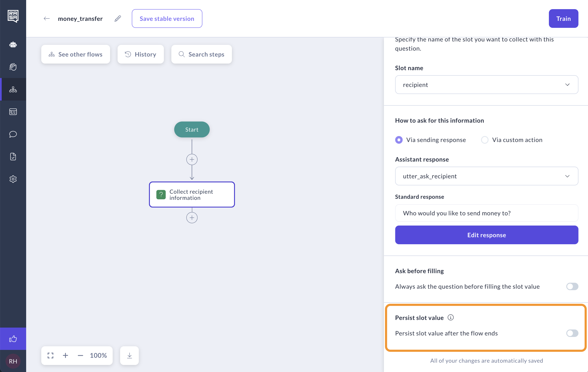This screenshot has height=372, width=588.
Task: Open the Slot name recipient dropdown
Action: click(x=486, y=85)
